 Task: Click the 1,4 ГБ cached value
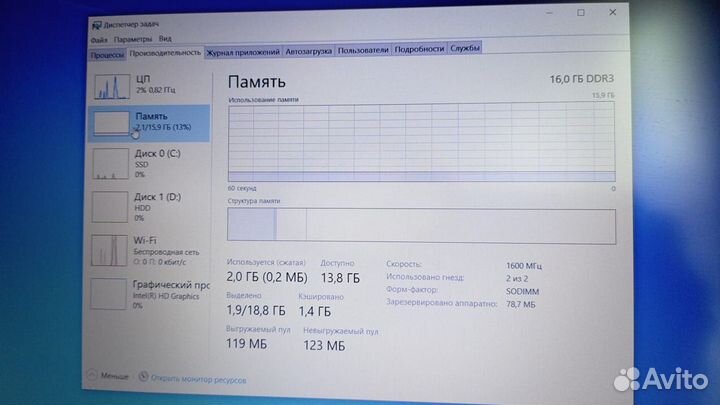(315, 311)
